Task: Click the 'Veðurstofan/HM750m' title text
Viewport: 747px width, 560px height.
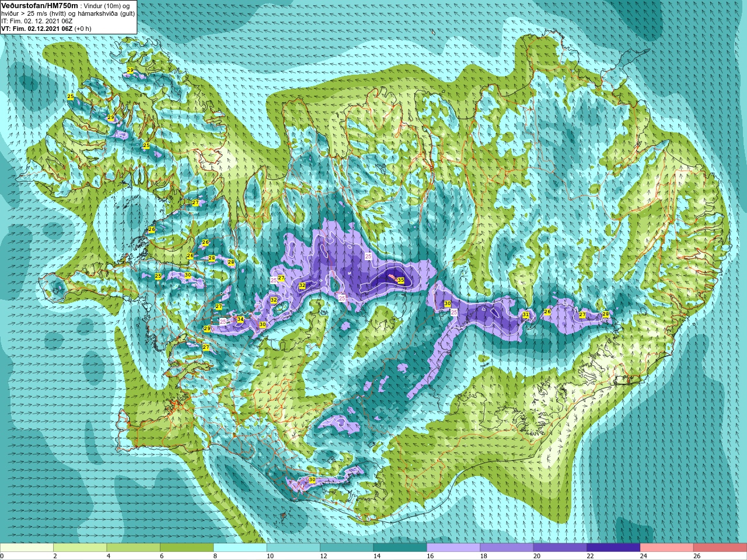Action: [40, 5]
